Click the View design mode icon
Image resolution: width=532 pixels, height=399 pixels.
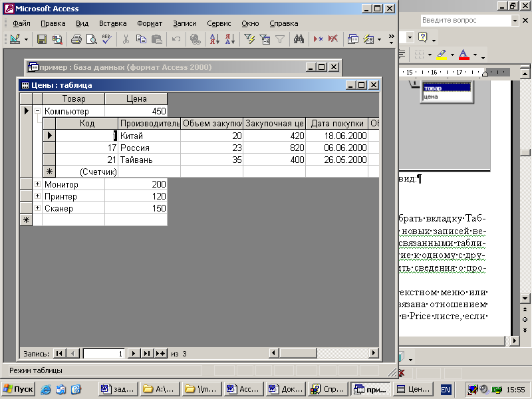coord(15,39)
